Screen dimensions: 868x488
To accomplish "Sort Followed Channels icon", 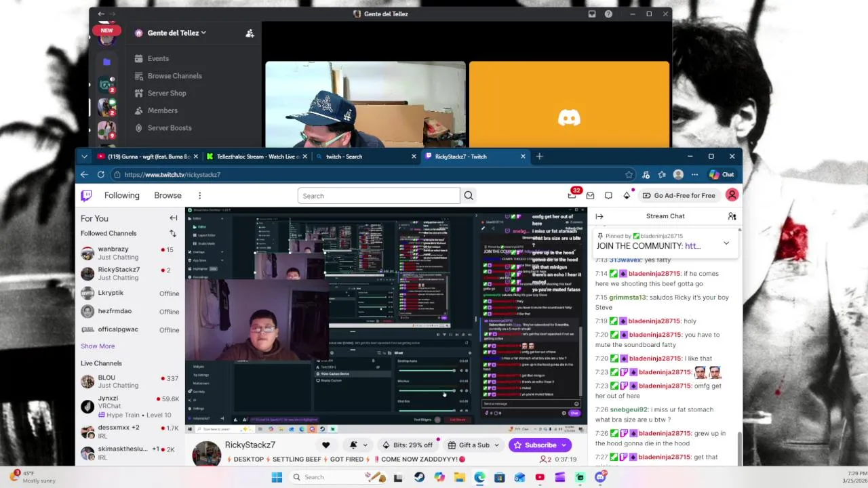I will [x=173, y=233].
